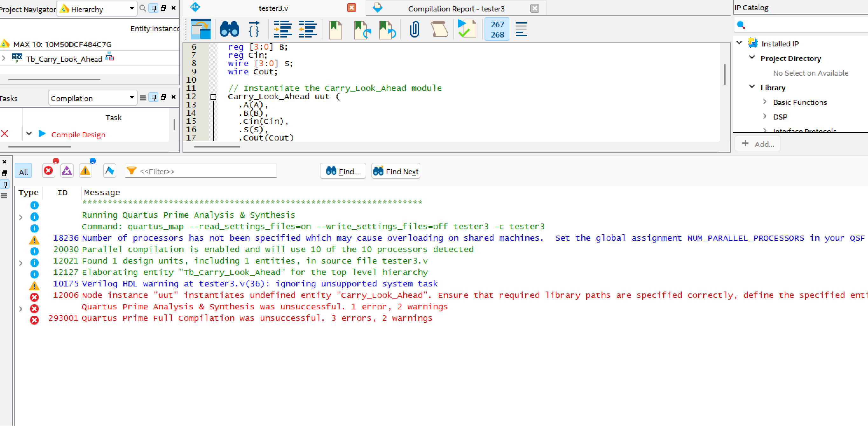The width and height of the screenshot is (868, 426).
Task: Switch to the tester3.v tab
Action: [273, 9]
